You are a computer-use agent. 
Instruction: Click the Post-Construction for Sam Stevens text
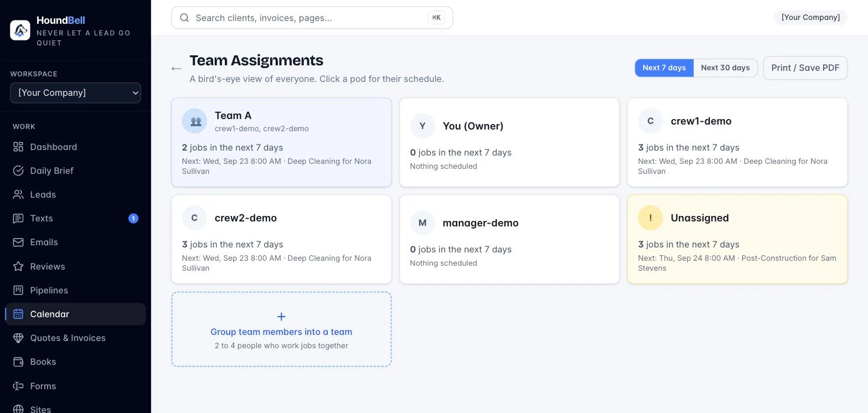click(737, 263)
